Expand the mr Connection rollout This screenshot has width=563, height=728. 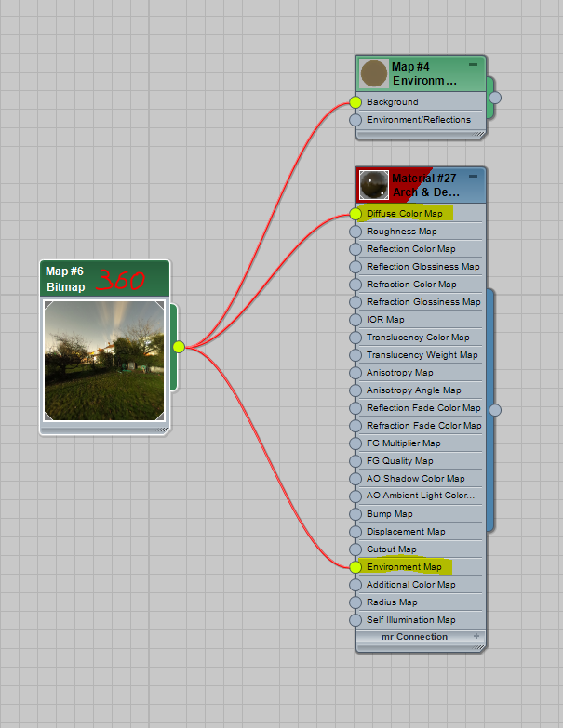[477, 637]
